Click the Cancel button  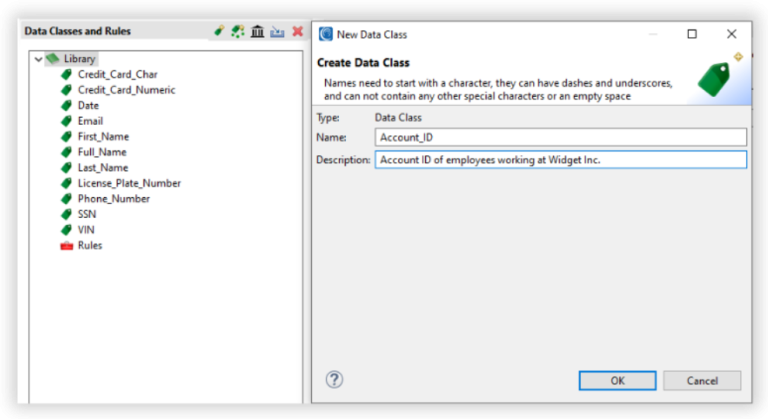coord(702,381)
